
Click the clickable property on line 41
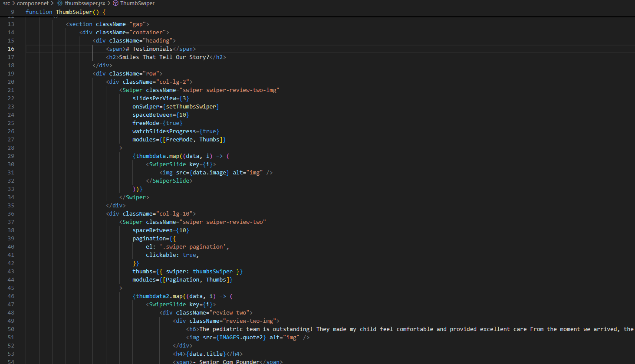click(161, 255)
